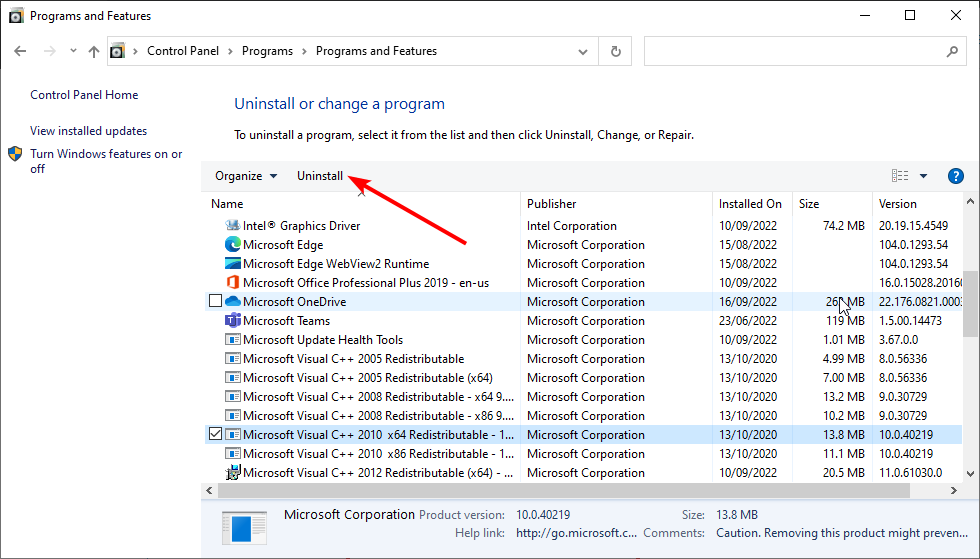
Task: Click the Forward navigation arrow
Action: point(50,51)
